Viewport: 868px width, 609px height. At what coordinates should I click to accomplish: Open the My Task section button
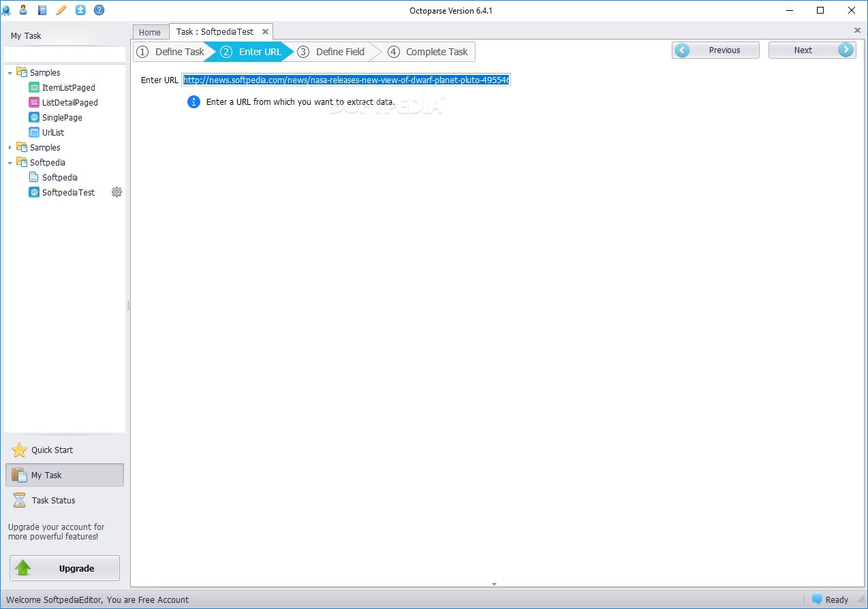tap(65, 475)
